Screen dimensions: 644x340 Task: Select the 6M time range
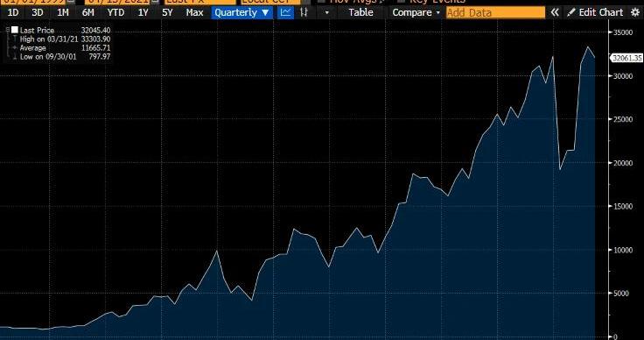[87, 12]
